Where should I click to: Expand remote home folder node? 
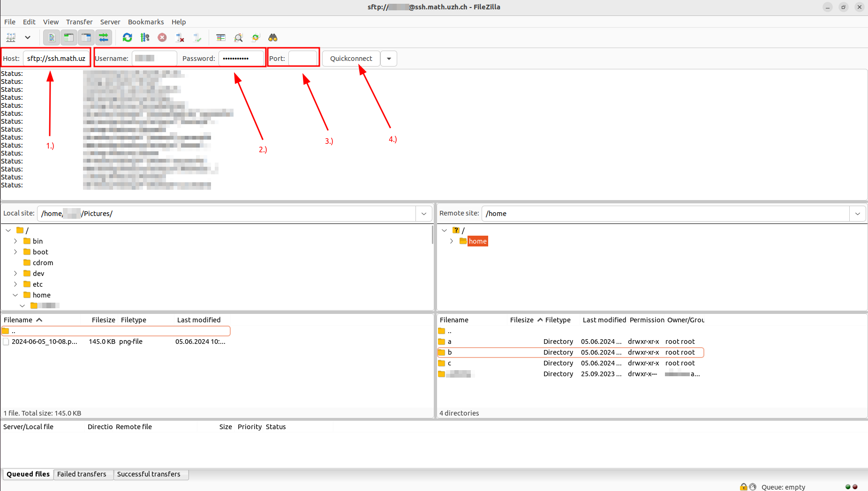pos(452,241)
